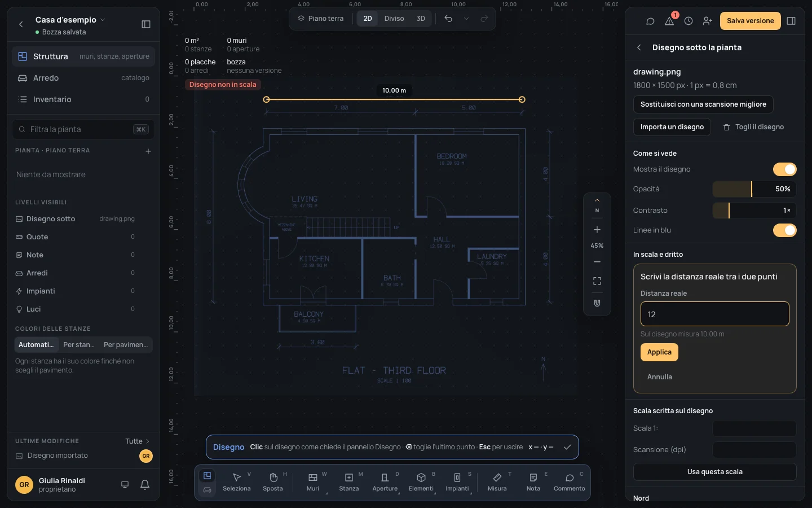Expand the undo history dropdown arrow
The image size is (812, 508).
click(466, 19)
